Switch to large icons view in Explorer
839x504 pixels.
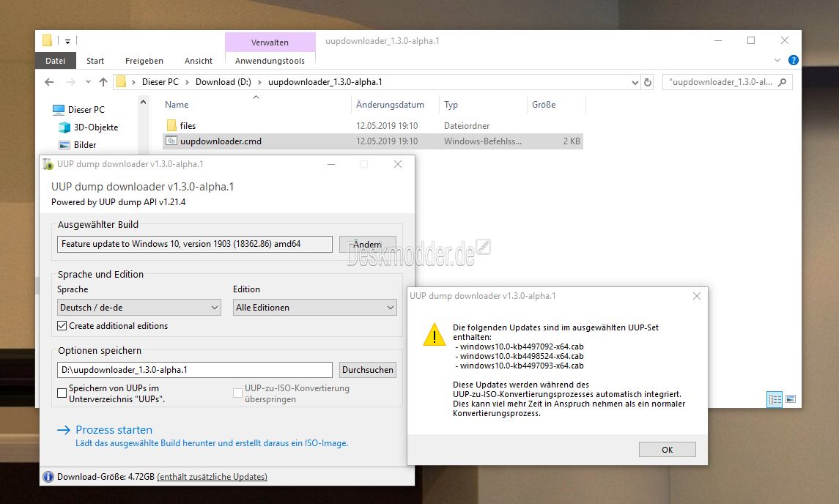click(791, 399)
